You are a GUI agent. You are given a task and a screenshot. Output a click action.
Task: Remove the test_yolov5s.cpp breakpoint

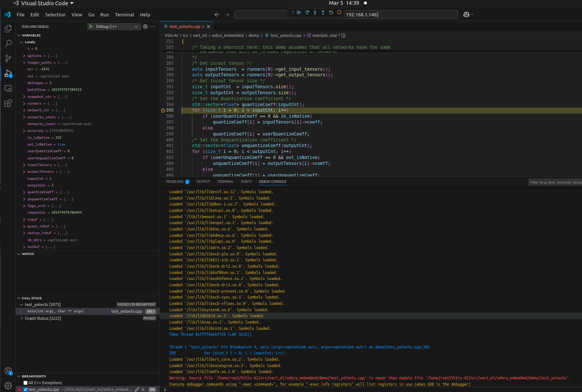point(143,389)
